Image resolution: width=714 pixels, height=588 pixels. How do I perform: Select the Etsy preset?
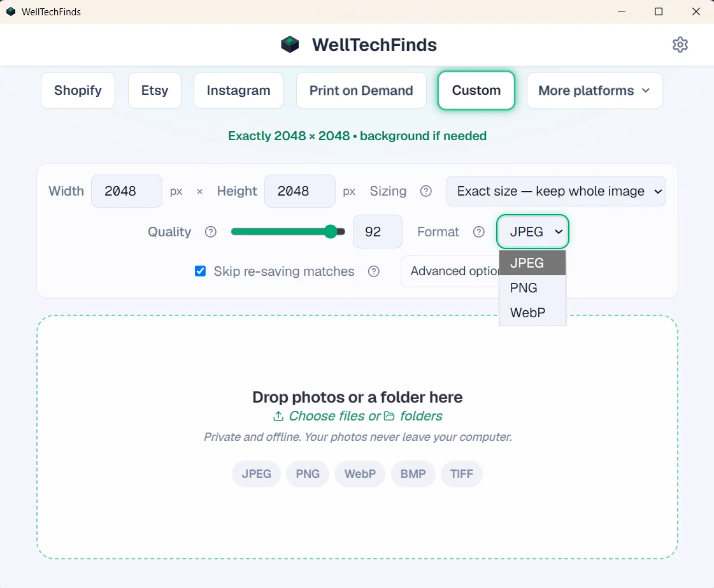click(155, 90)
